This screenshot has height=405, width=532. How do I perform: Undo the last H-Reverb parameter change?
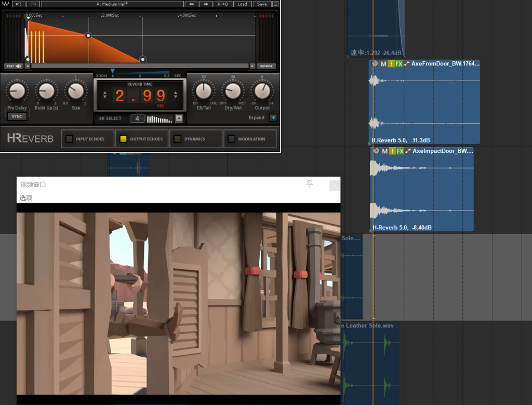click(19, 4)
